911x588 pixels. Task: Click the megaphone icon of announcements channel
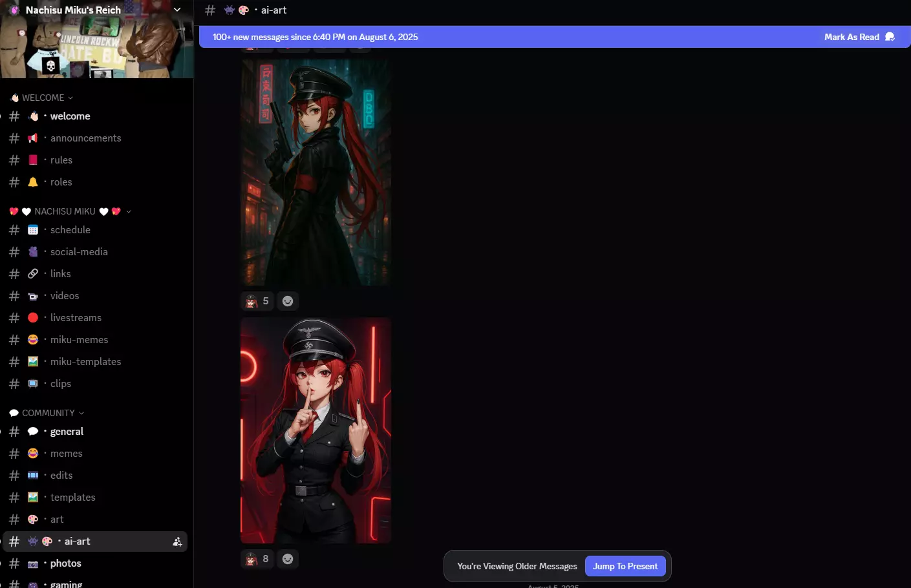pos(33,138)
